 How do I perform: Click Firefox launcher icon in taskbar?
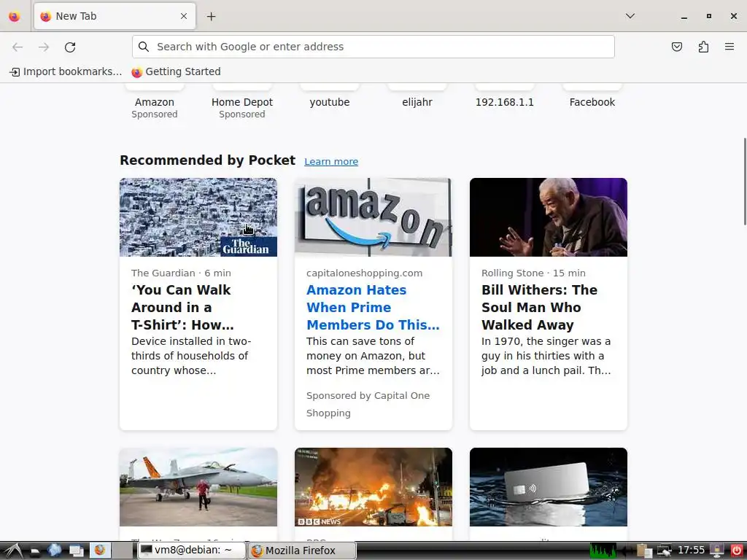click(100, 551)
